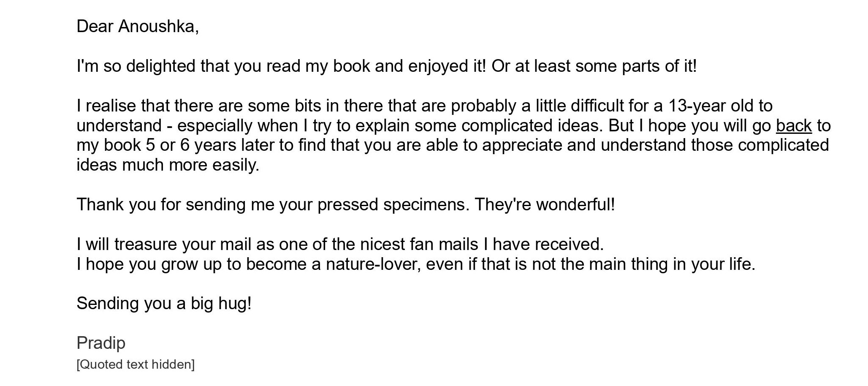Expand the "[Quoted text hidden]" section
Viewport: 868px width, 386px height.
point(136,364)
